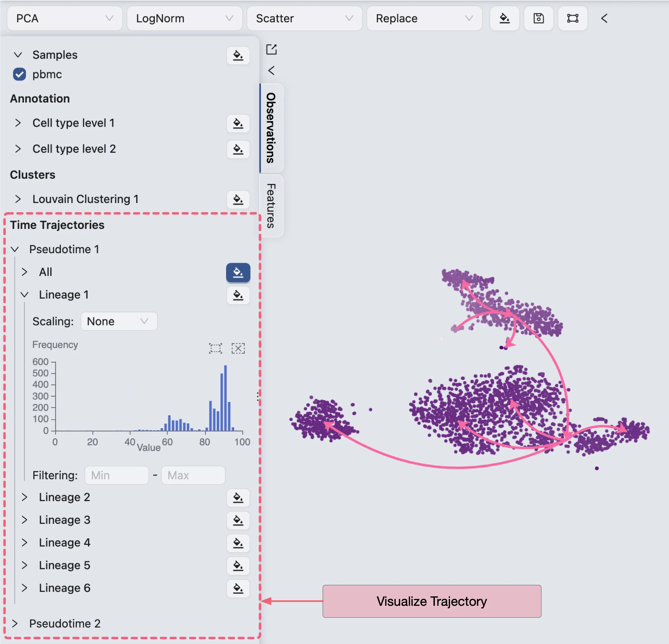Switch to the Features tab
This screenshot has width=669, height=644.
click(271, 206)
